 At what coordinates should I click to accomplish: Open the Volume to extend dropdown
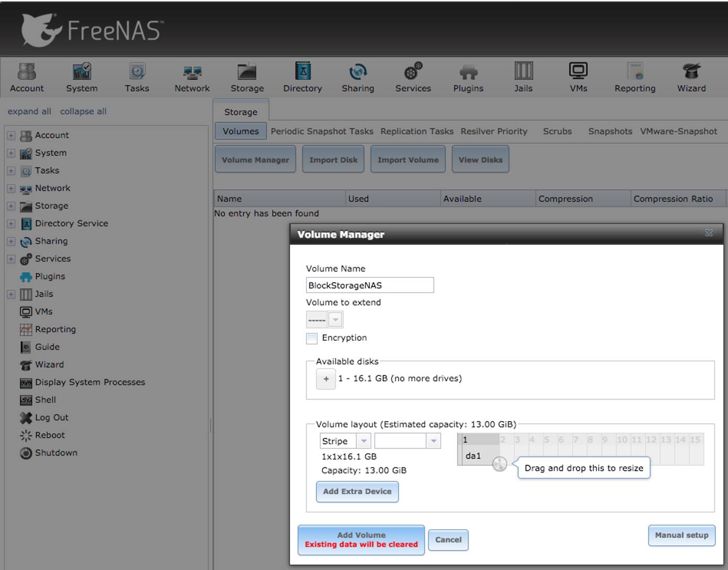[x=336, y=319]
